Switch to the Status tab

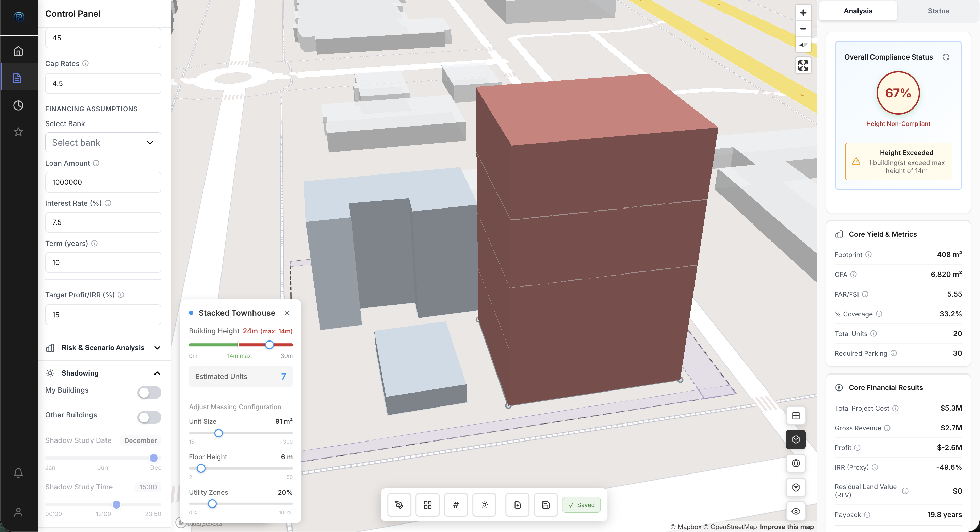pos(938,11)
